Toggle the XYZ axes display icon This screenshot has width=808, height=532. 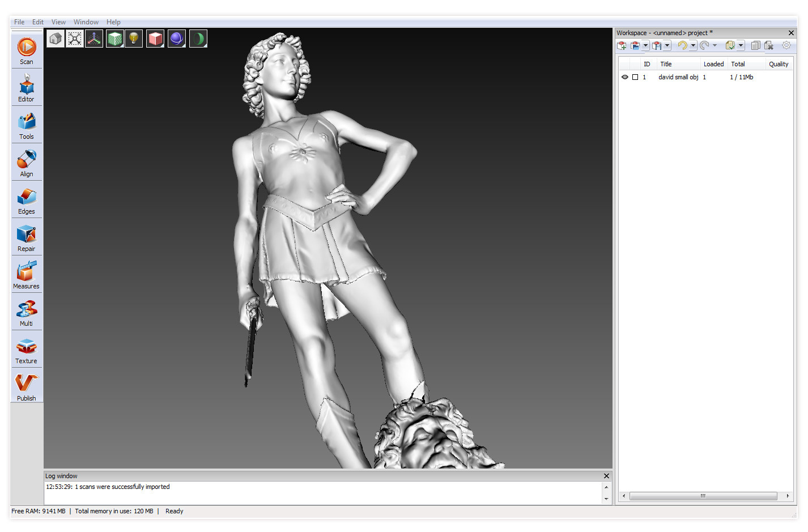point(94,39)
